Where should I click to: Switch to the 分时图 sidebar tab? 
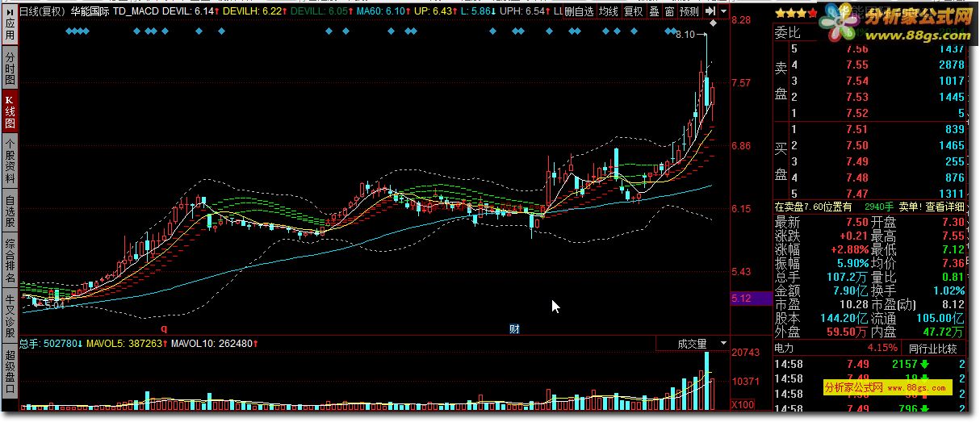(10, 68)
